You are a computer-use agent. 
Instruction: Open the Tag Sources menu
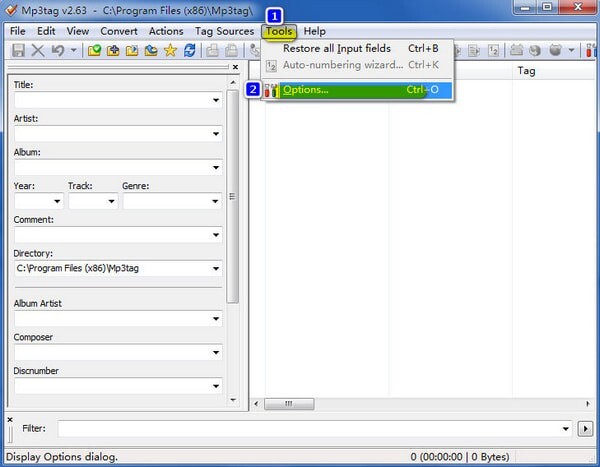(224, 31)
